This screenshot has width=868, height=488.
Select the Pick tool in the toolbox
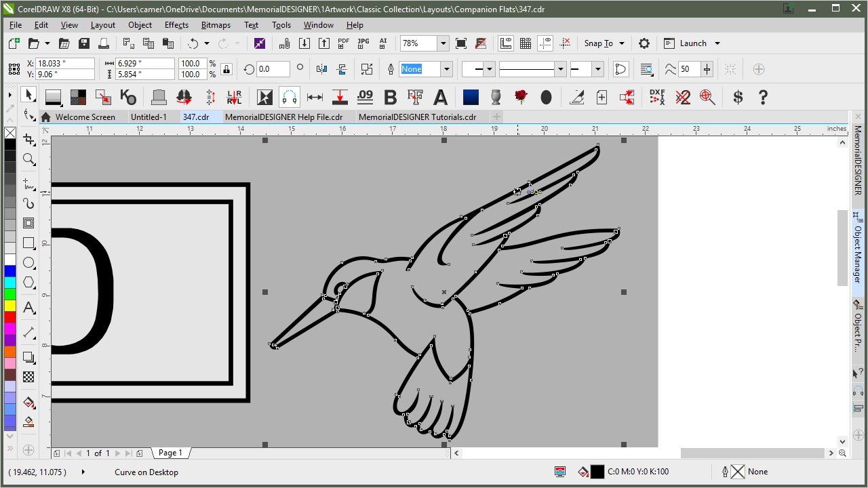(x=28, y=95)
